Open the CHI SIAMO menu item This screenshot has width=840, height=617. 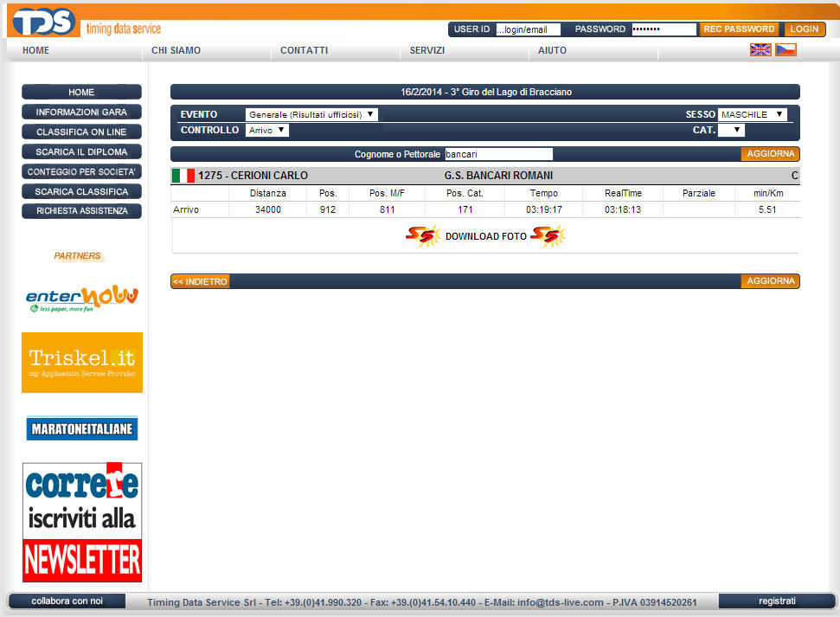pyautogui.click(x=176, y=51)
